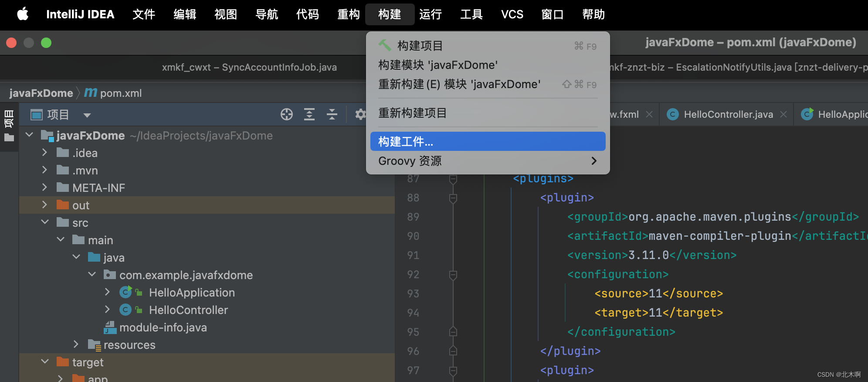This screenshot has height=382, width=868.
Task: Expand the HelloApplication class node
Action: click(107, 292)
